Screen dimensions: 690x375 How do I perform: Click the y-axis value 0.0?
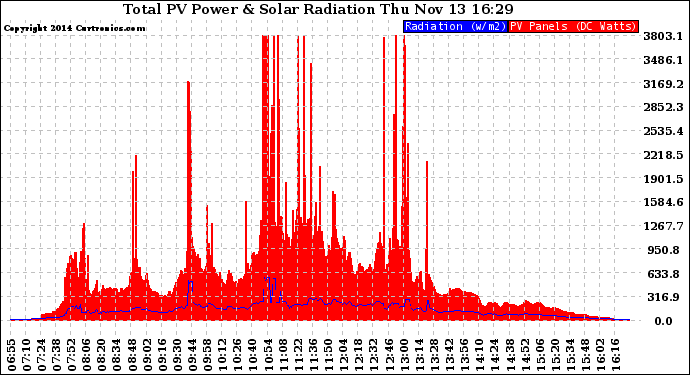(663, 321)
